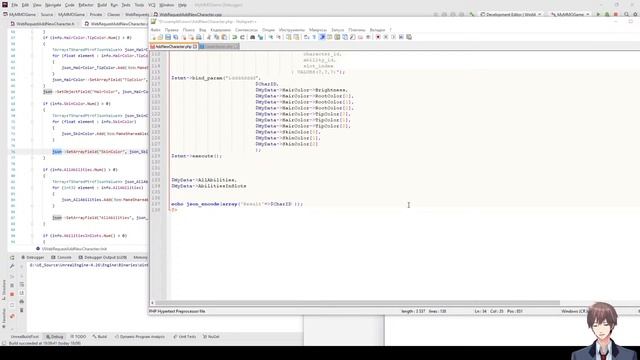The width and height of the screenshot is (640, 360).
Task: Open Debug tool window button in Rider
Action: tap(54, 337)
